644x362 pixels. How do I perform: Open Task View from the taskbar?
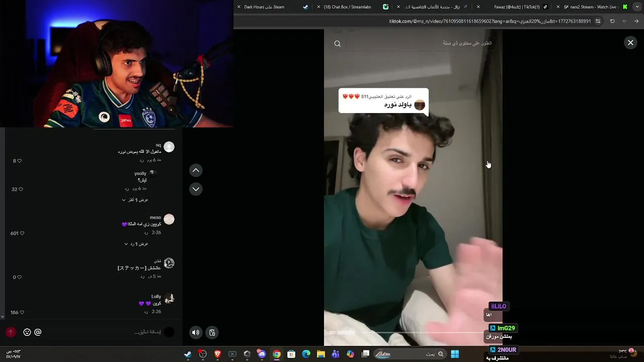coord(366,354)
